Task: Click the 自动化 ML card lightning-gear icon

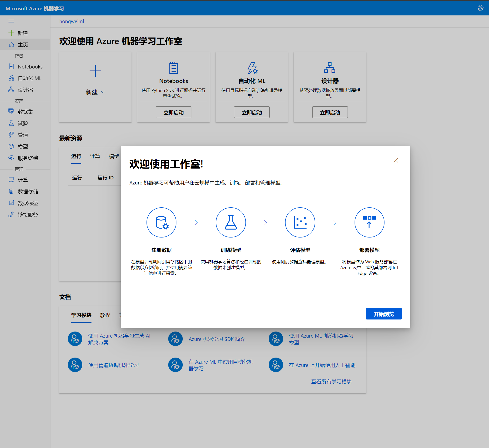Action: point(252,68)
